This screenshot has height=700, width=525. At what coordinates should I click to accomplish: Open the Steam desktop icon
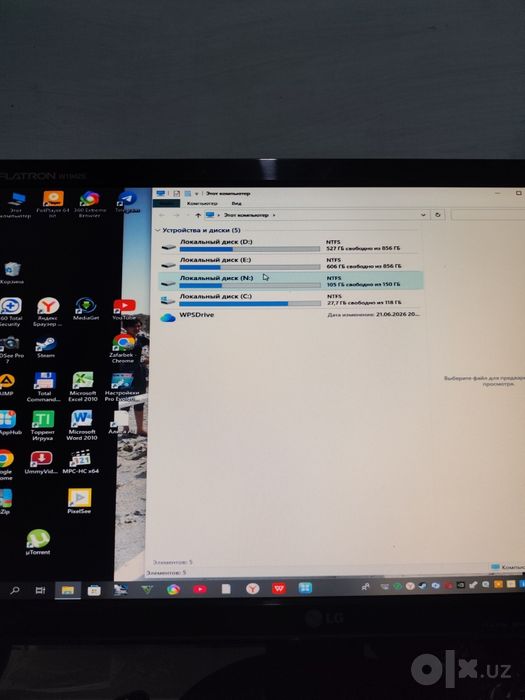(46, 348)
